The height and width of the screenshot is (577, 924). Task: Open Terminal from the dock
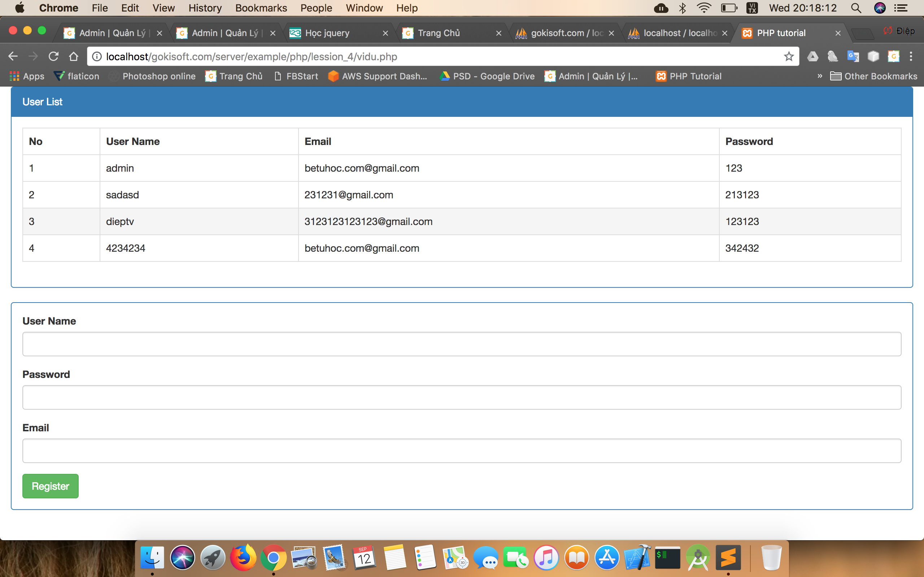pyautogui.click(x=667, y=558)
